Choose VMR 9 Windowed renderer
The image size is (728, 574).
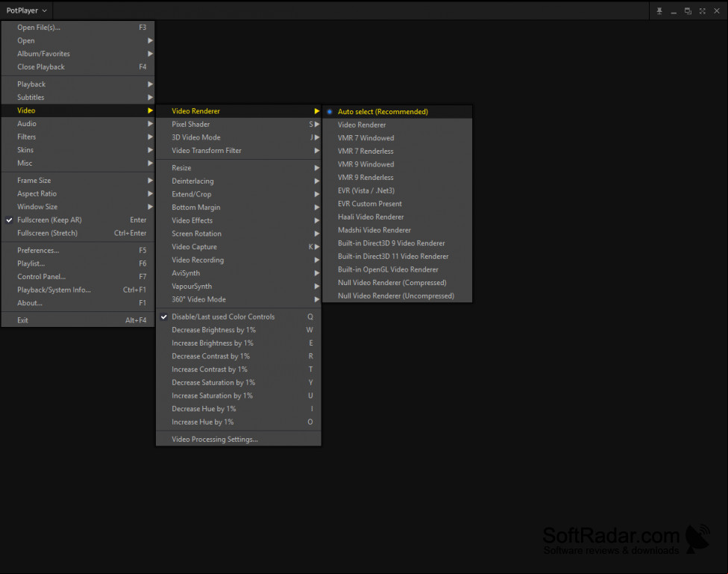pos(398,164)
